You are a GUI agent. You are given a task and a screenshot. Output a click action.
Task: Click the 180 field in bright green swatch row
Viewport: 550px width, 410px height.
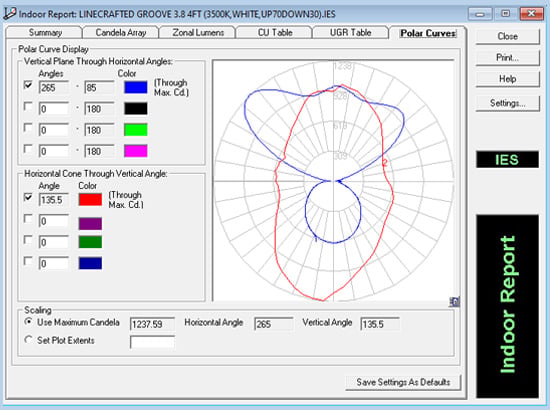point(99,130)
